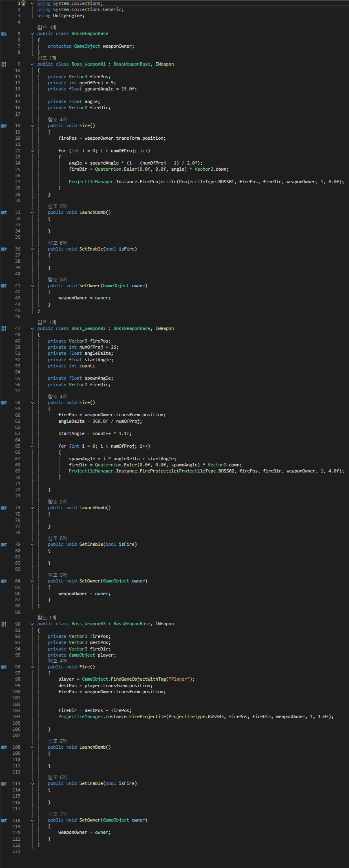The width and height of the screenshot is (349, 868).
Task: Click interface margin glyph on line 79 SetEnable
Action: coord(4,545)
